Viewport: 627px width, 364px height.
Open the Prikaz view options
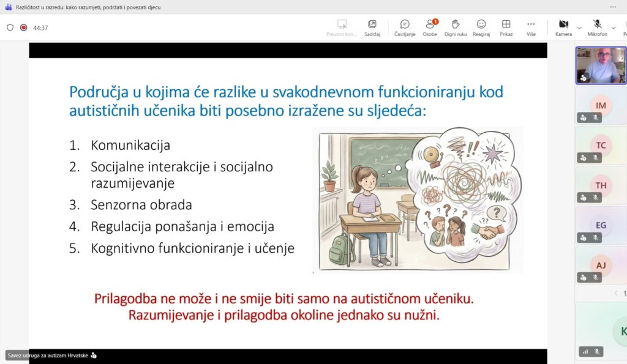(506, 28)
